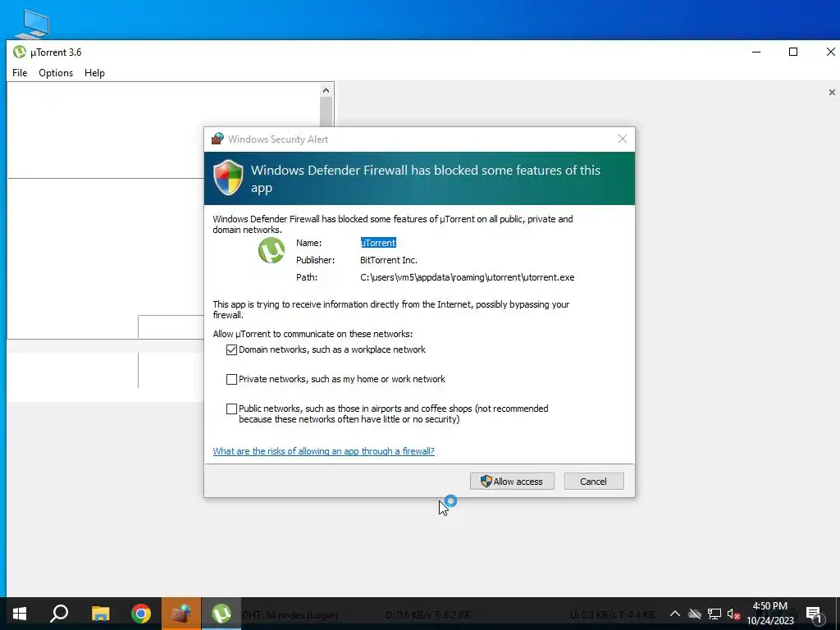Image resolution: width=840 pixels, height=630 pixels.
Task: Open the notification center icon
Action: click(815, 614)
